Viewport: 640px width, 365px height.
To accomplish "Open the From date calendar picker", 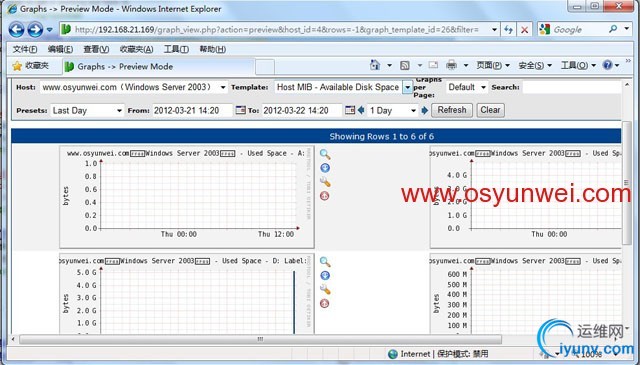I will [241, 110].
